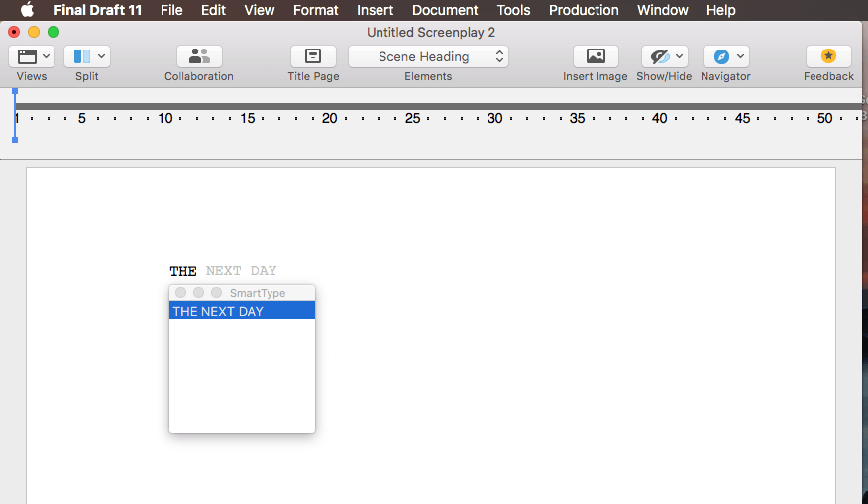The width and height of the screenshot is (868, 504).
Task: Open the Tools menu
Action: [x=513, y=10]
